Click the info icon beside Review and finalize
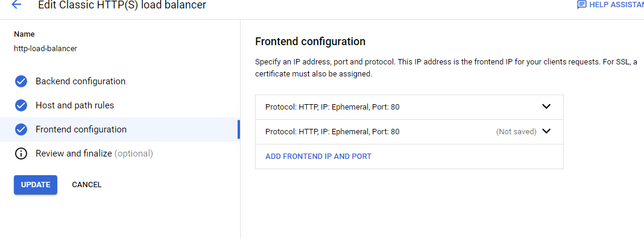The image size is (644, 239). tap(21, 154)
